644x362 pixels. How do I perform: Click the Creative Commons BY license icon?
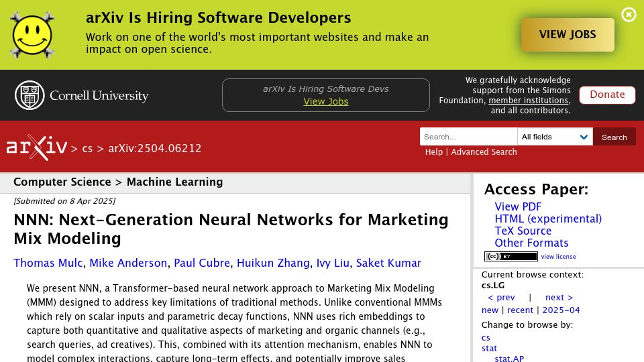point(511,257)
